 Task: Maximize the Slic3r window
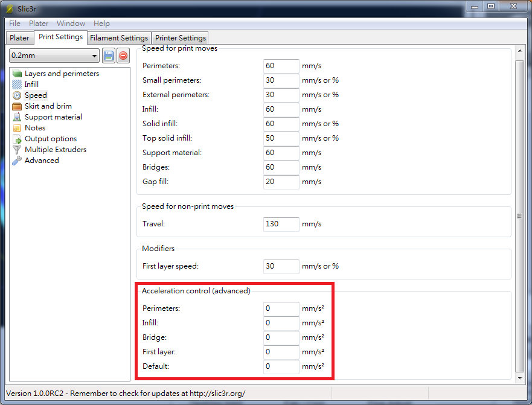point(490,7)
